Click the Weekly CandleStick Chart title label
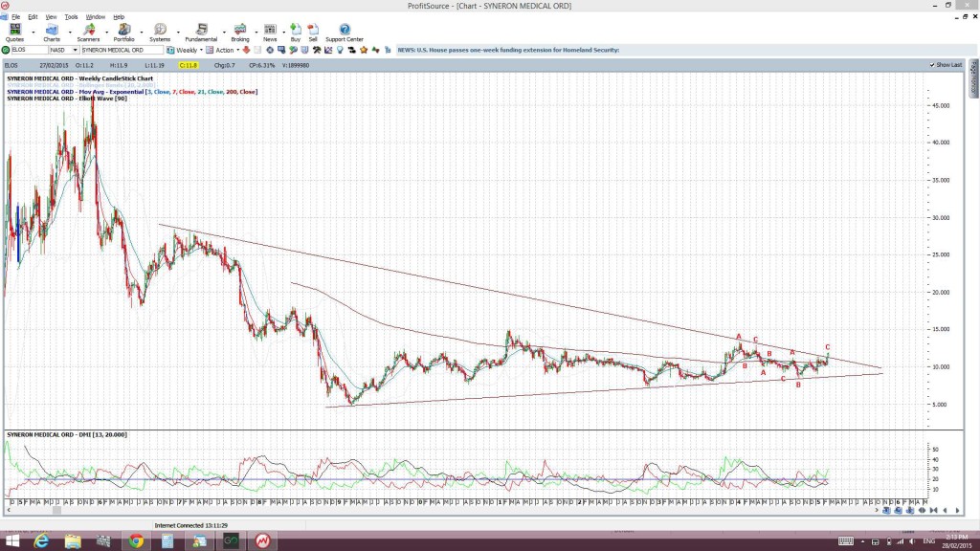The width and height of the screenshot is (980, 551). (x=80, y=78)
